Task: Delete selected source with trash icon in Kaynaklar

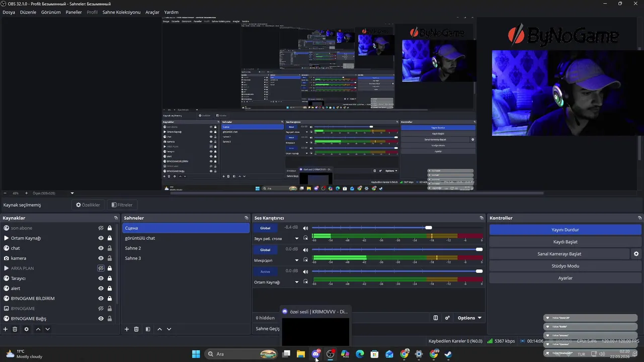Action: pos(15,329)
